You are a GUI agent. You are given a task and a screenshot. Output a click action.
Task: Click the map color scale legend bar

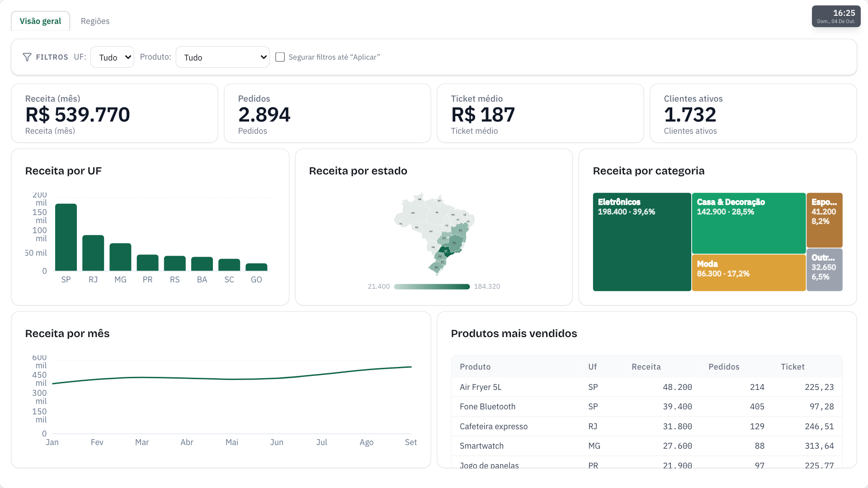[432, 286]
